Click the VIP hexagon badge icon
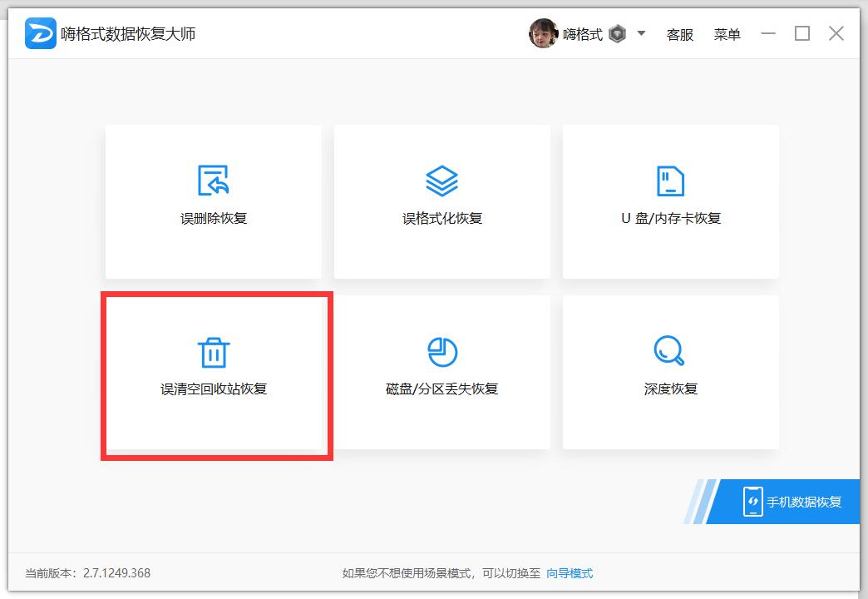The height and width of the screenshot is (599, 868). (x=617, y=34)
